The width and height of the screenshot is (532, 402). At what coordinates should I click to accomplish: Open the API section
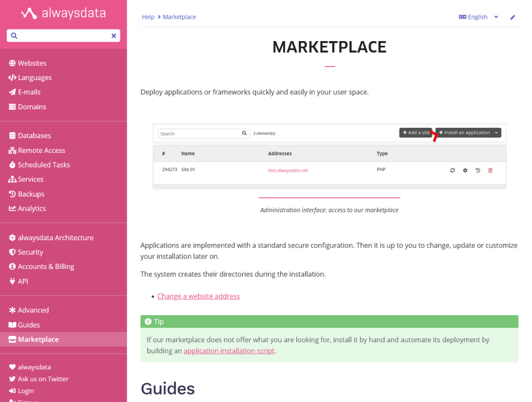coord(23,281)
